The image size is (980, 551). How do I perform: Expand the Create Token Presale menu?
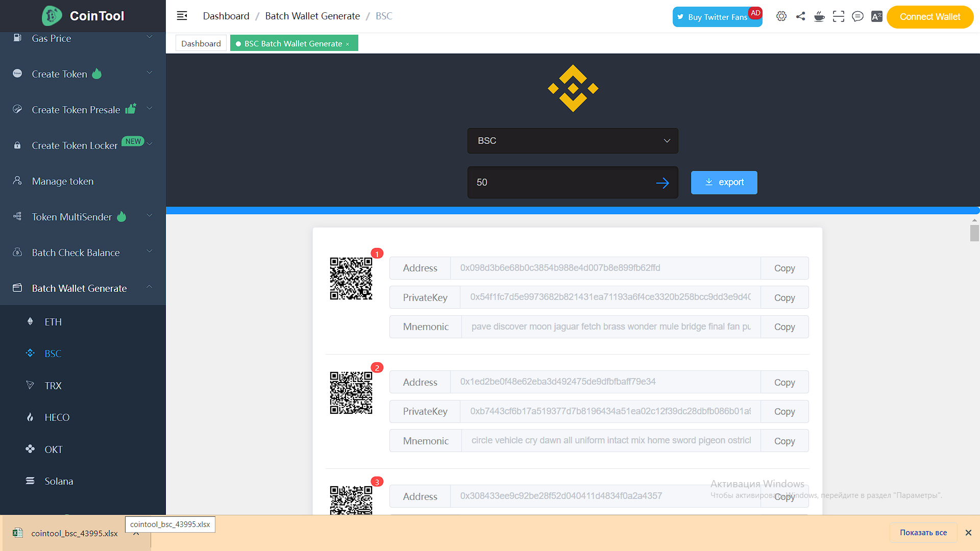click(x=150, y=108)
